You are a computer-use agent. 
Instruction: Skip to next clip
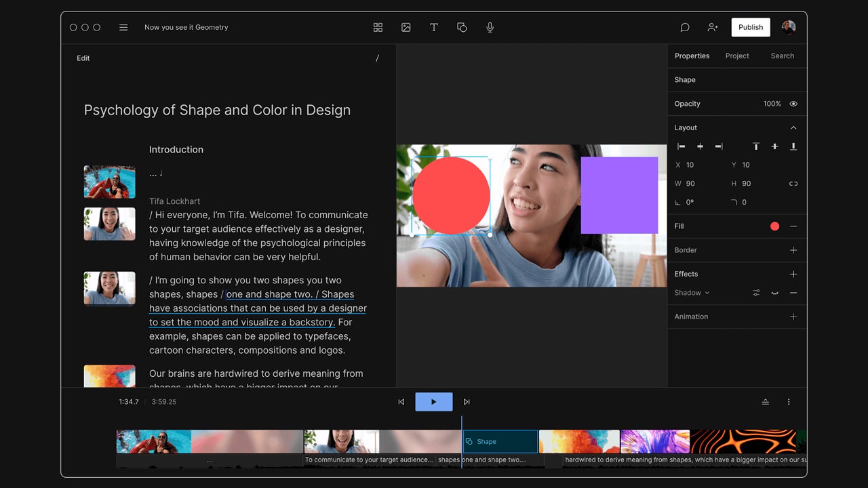467,402
